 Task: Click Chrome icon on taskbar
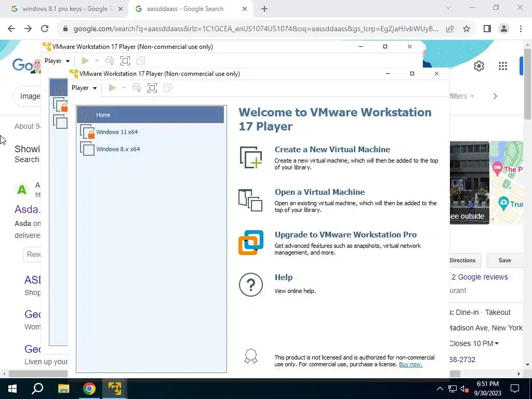click(x=89, y=389)
